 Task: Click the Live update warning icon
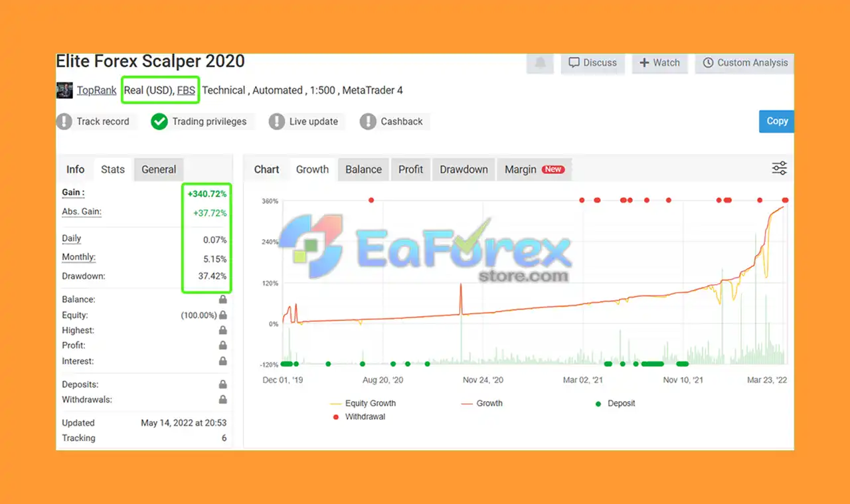(x=276, y=122)
